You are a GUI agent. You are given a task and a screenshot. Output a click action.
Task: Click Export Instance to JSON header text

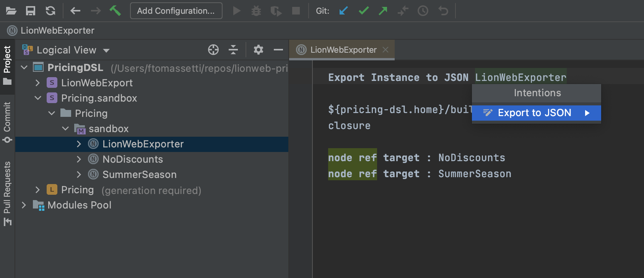click(398, 78)
